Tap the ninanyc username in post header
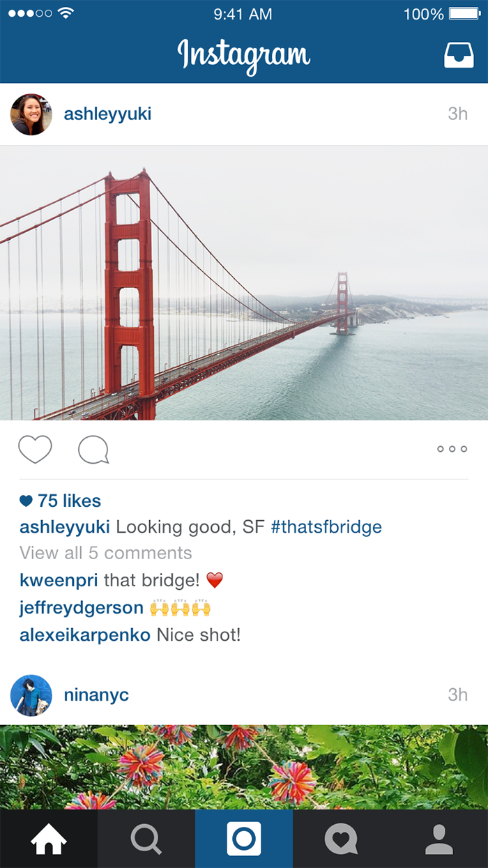The image size is (488, 868). tap(96, 695)
